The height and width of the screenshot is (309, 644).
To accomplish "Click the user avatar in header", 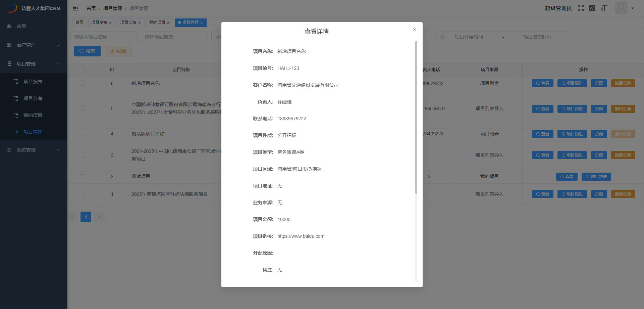I will coord(621,8).
